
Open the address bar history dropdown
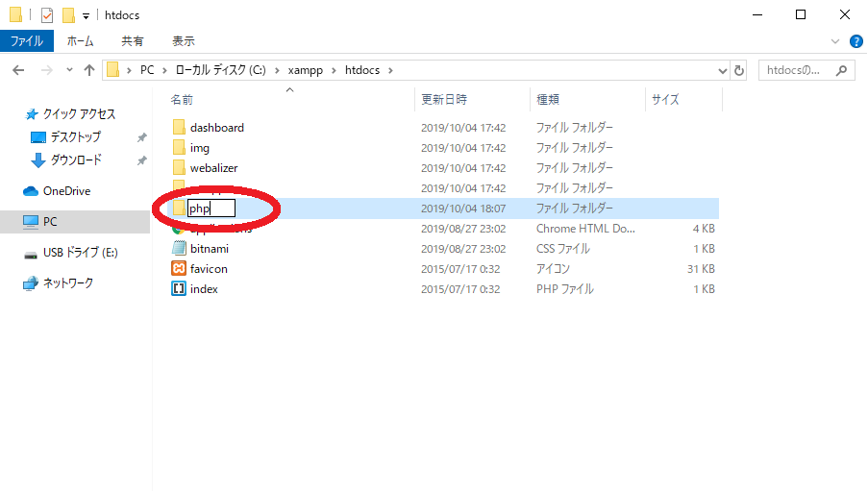pos(723,71)
